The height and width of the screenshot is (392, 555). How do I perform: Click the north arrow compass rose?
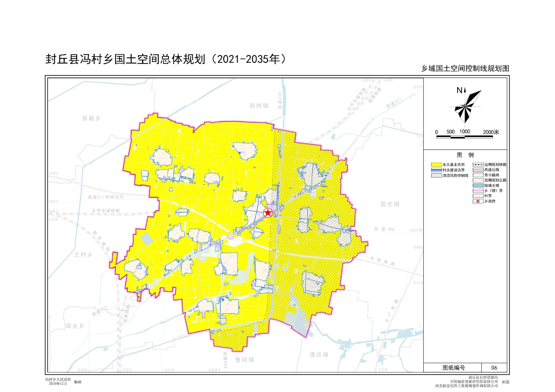coord(465,106)
